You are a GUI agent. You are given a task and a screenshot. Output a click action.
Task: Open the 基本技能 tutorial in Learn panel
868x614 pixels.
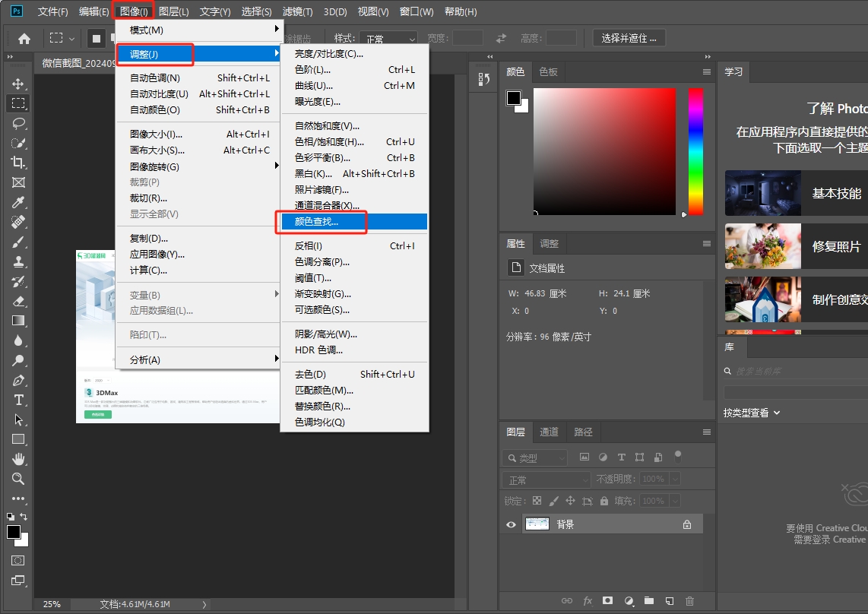pos(795,193)
